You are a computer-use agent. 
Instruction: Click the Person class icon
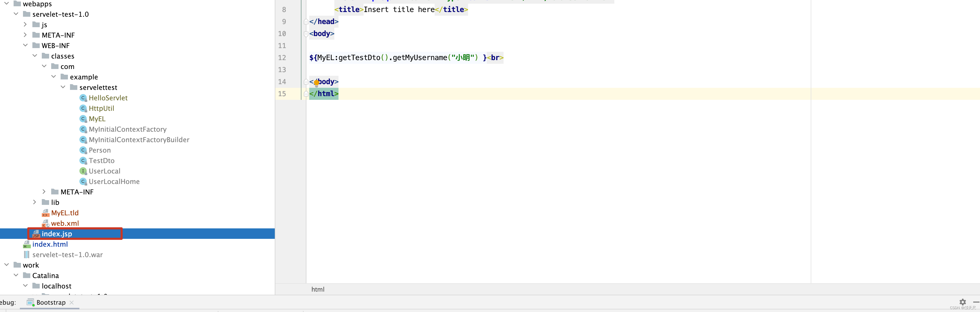coord(83,150)
